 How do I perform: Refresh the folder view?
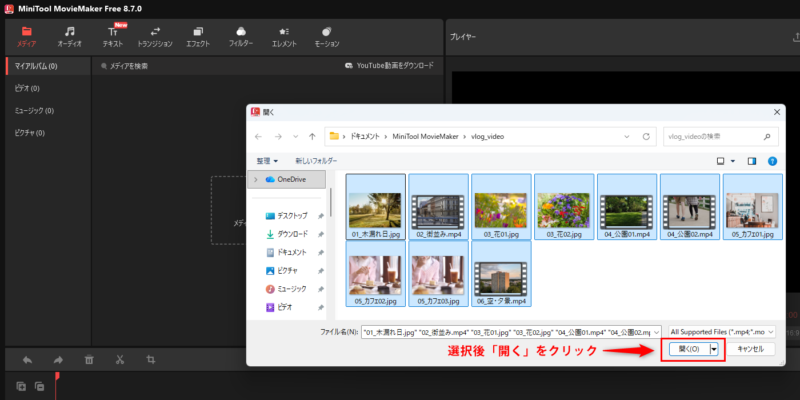click(x=646, y=137)
